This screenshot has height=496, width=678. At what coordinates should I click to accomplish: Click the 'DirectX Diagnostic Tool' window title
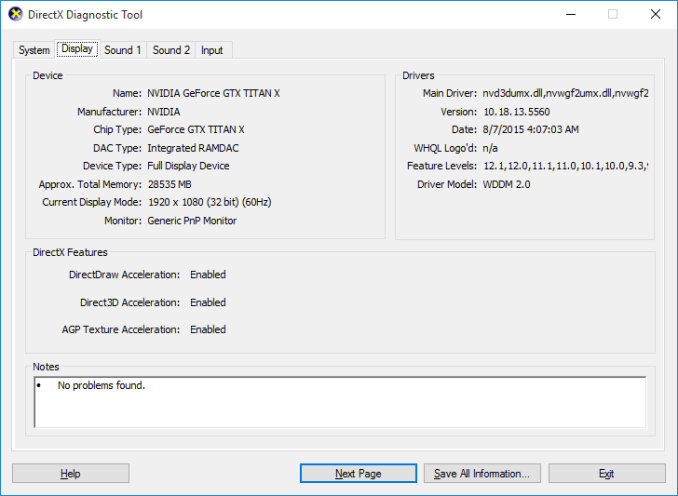point(85,15)
